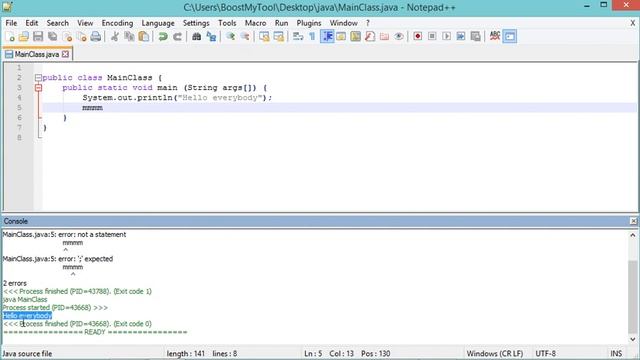Collapse the main method fold marker on line 3
Viewport: 640px width, 360px height.
[38, 88]
